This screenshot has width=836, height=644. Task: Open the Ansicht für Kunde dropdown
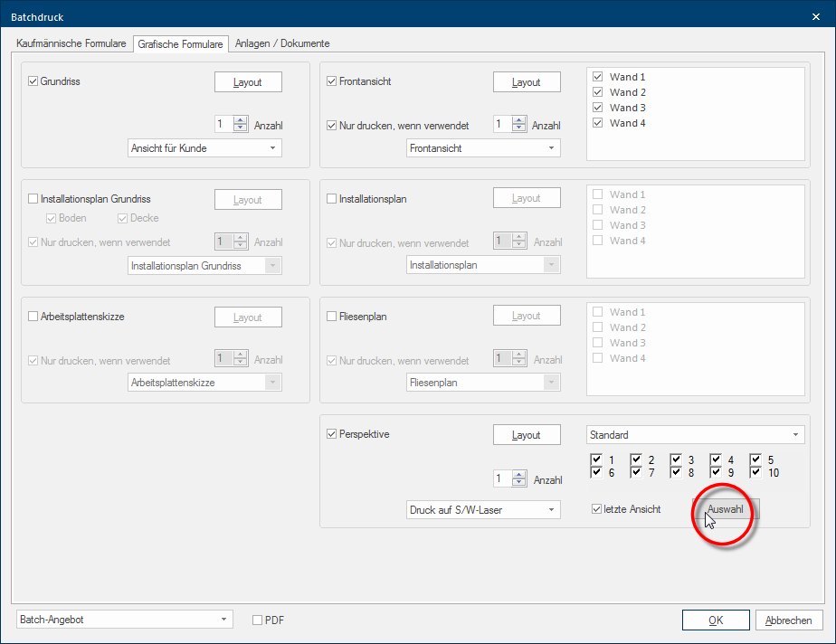click(x=204, y=148)
